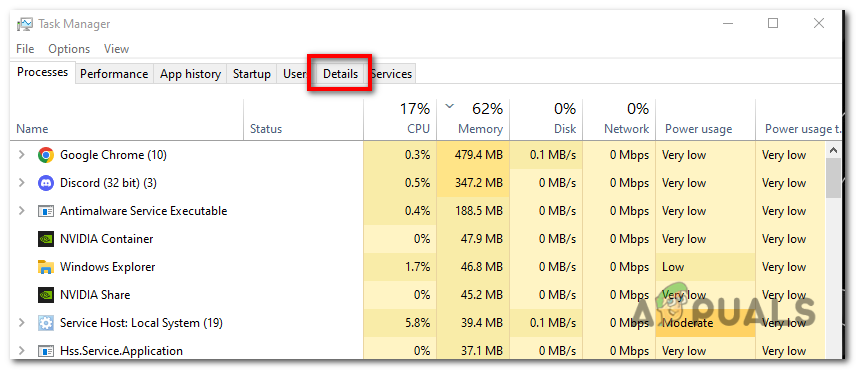Click the Discord process icon
Viewport: 856px width, 370px height.
click(x=46, y=183)
